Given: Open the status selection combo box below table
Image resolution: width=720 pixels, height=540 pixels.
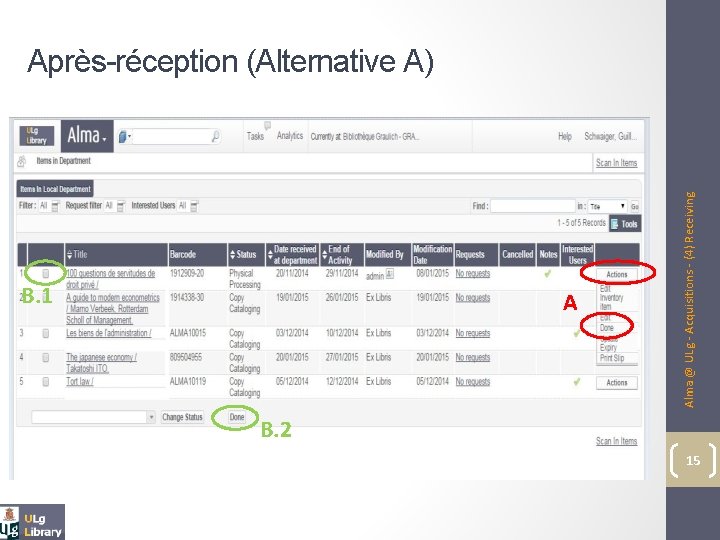Looking at the screenshot, I should coord(93,417).
